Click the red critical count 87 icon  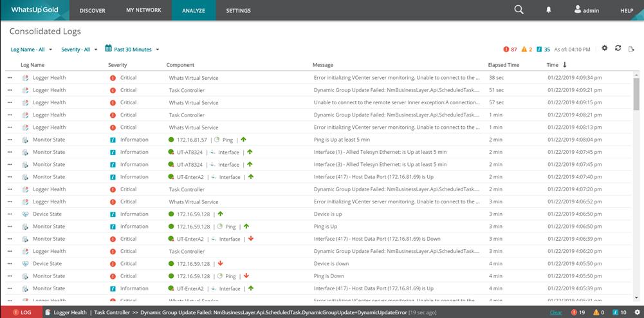[x=506, y=50]
